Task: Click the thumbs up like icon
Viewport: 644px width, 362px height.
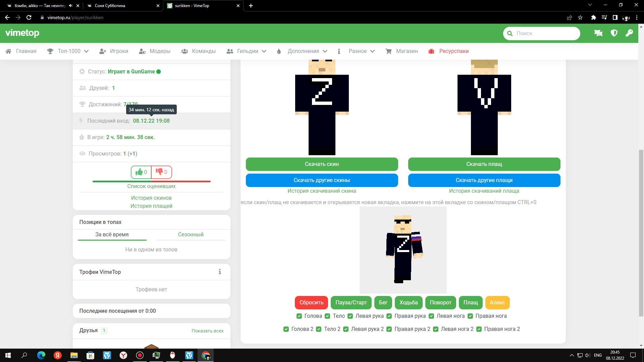Action: [x=139, y=172]
